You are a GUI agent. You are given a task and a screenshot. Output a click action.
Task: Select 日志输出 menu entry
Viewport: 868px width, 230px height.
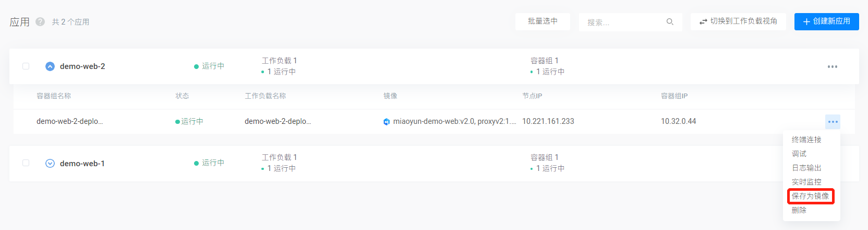pyautogui.click(x=806, y=168)
